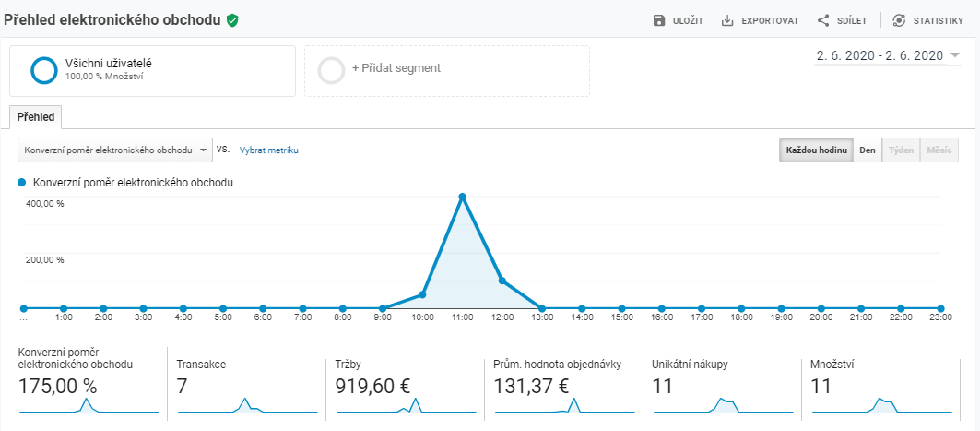The height and width of the screenshot is (431, 980).
Task: Open the Konverzní poměr metric dropdown
Action: (115, 150)
